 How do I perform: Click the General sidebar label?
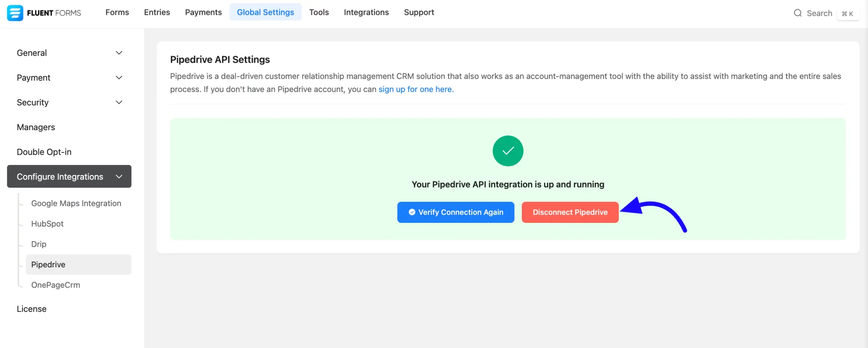pos(32,53)
